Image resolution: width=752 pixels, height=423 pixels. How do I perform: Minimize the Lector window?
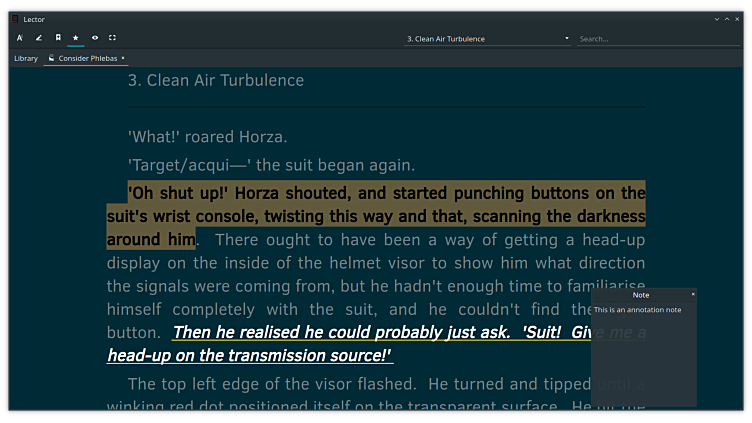[716, 19]
